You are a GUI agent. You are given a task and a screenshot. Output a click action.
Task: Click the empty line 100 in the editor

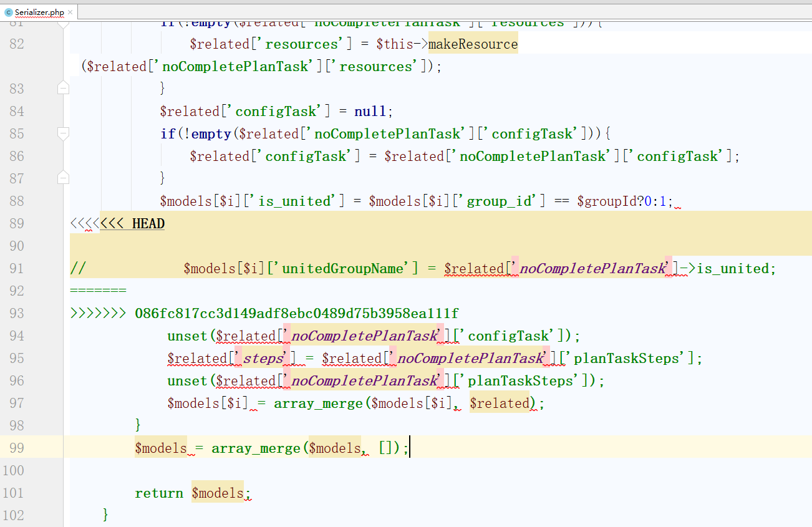[x=374, y=470]
